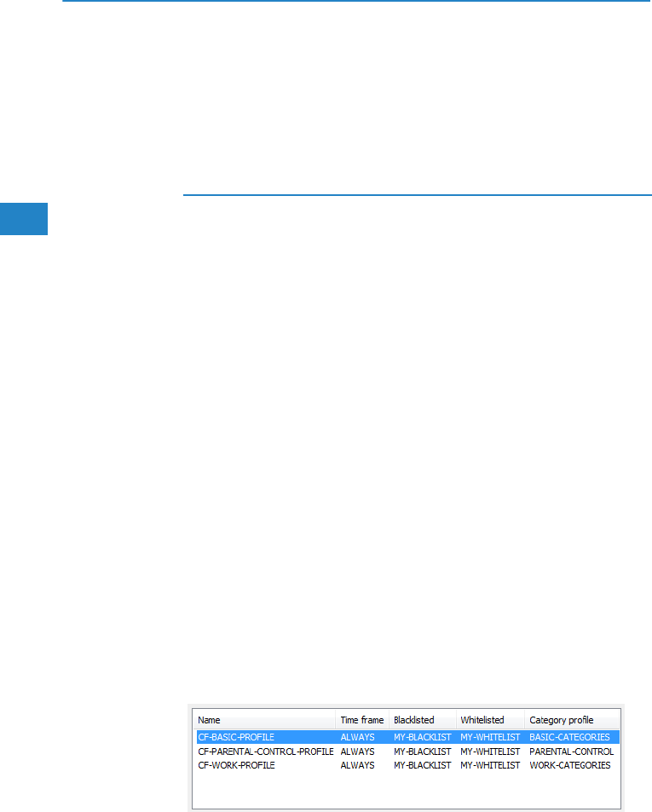Screen dimensions: 652x812
Task: Sort by the Blacklisted column header
Action: point(422,720)
